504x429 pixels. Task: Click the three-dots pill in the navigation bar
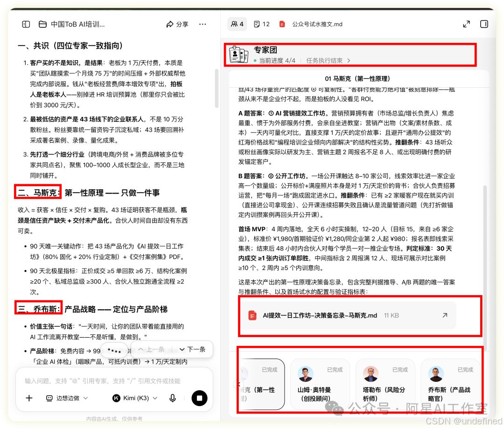(x=114, y=351)
